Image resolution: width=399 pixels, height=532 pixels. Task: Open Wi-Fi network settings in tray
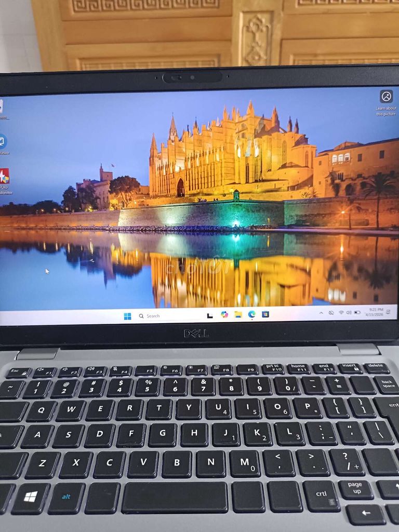[341, 312]
